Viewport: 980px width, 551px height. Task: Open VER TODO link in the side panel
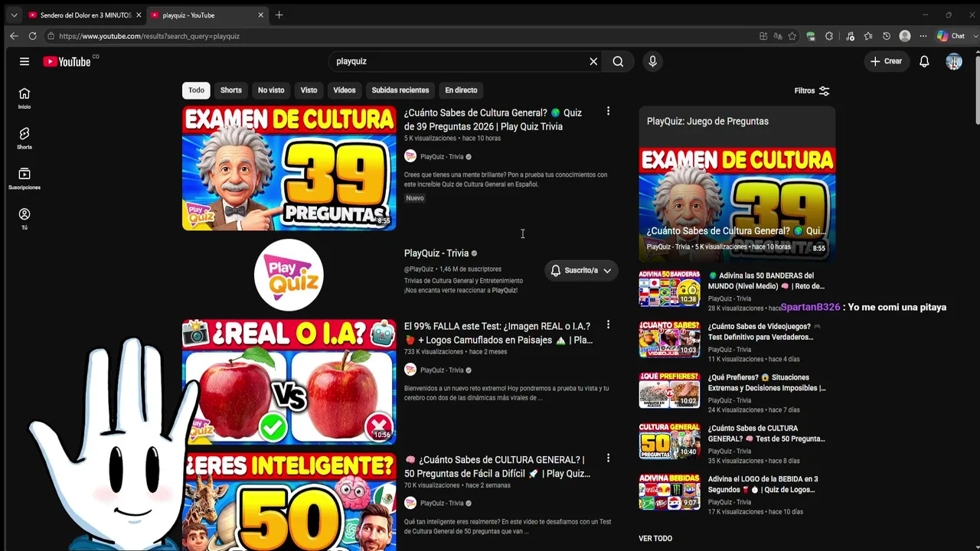click(655, 539)
